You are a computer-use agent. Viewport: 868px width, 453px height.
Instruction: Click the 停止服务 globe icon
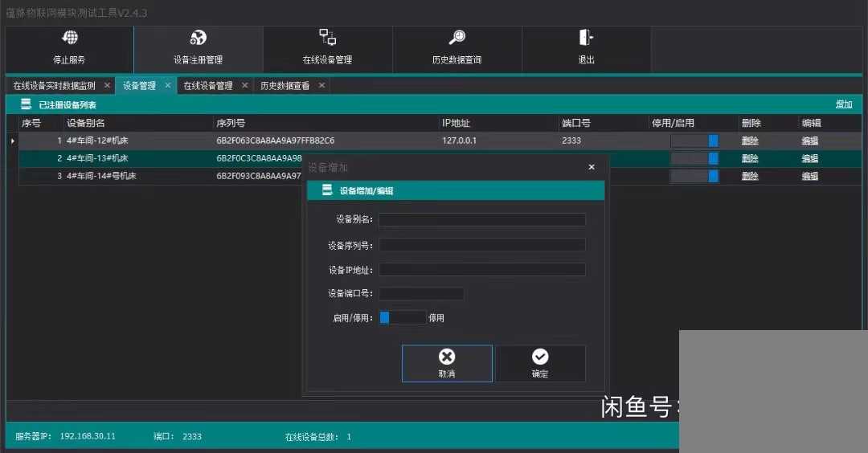pos(70,37)
